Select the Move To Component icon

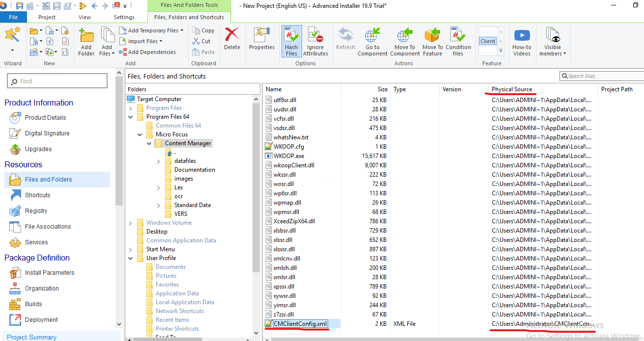(x=404, y=39)
